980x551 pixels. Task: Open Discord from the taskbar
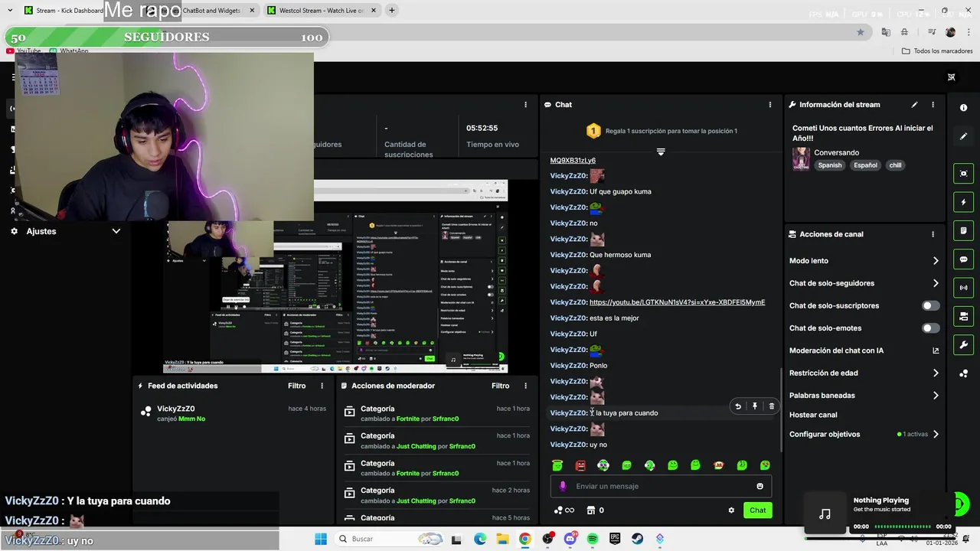point(570,539)
